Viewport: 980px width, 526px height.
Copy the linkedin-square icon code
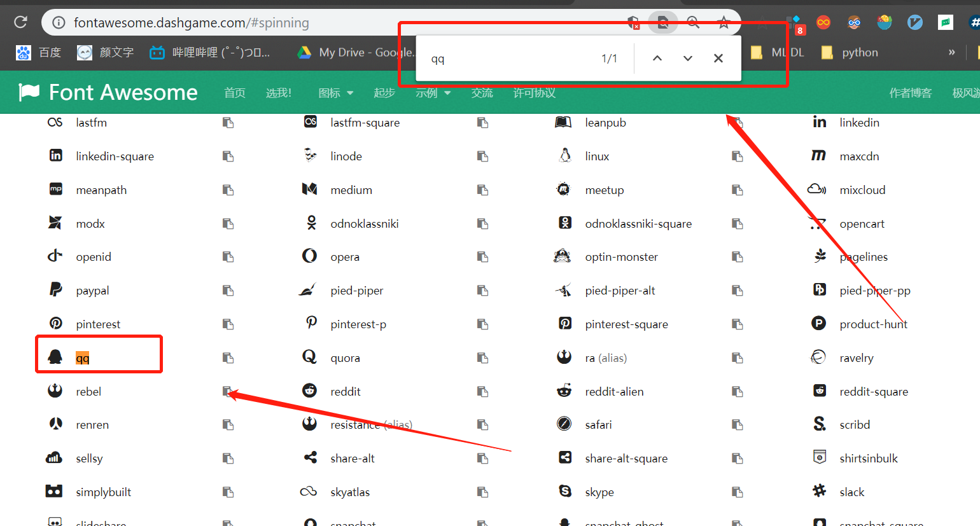pyautogui.click(x=228, y=156)
